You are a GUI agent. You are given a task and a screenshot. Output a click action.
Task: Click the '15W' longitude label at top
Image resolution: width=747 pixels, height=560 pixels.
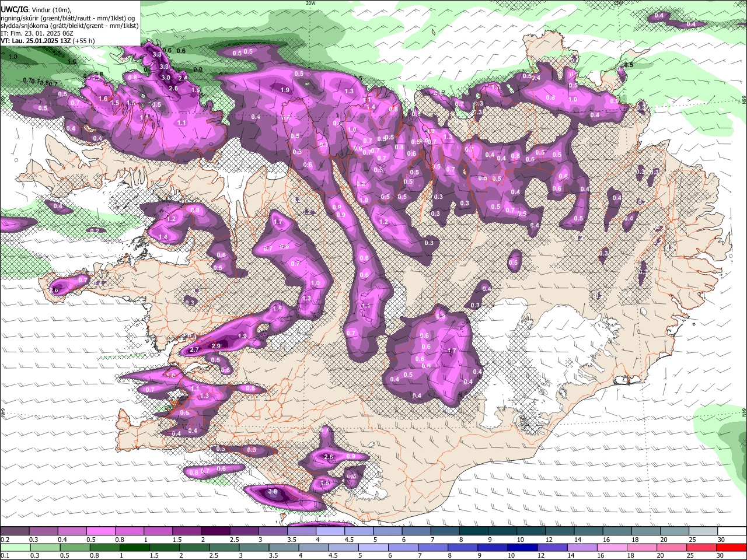[x=619, y=3]
